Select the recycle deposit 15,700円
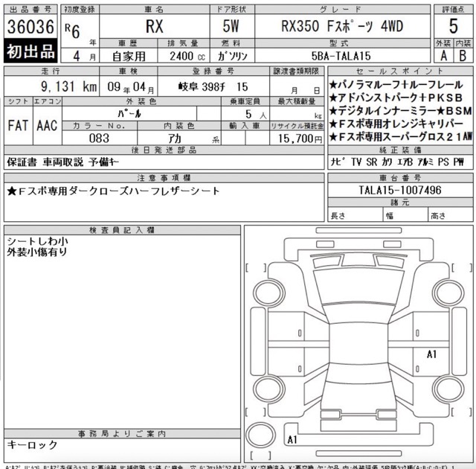Viewport: 476px width, 469px height. 300,138
